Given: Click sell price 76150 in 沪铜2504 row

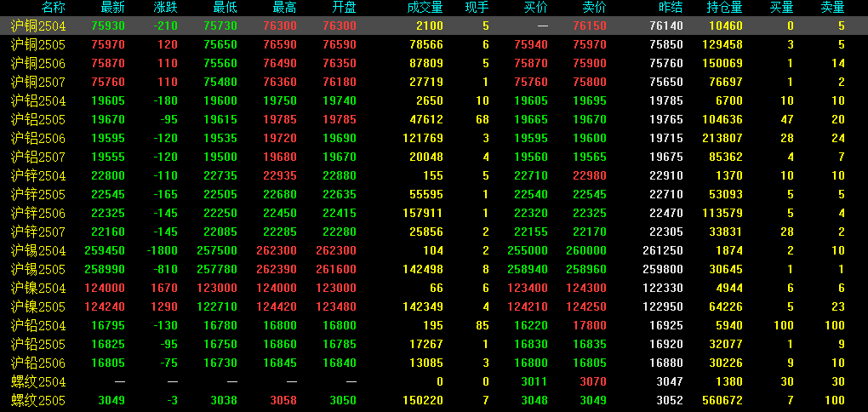Looking at the screenshot, I should pos(590,26).
